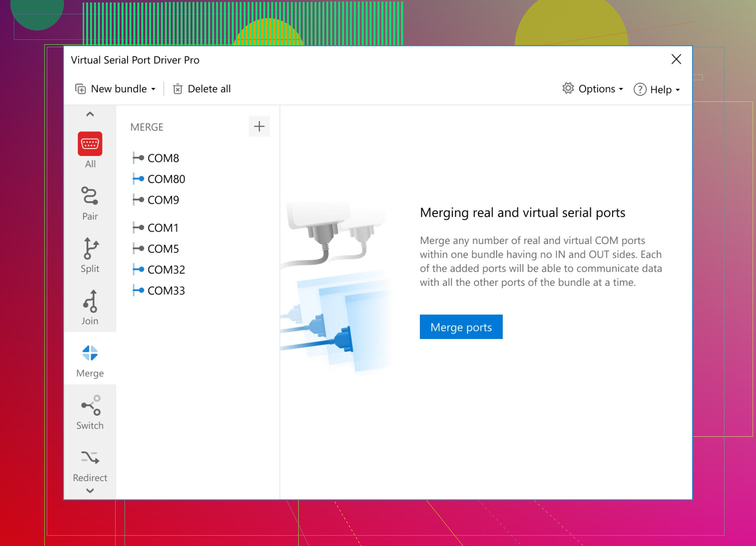Select port COM32 in the MERGE list
756x546 pixels.
(166, 270)
